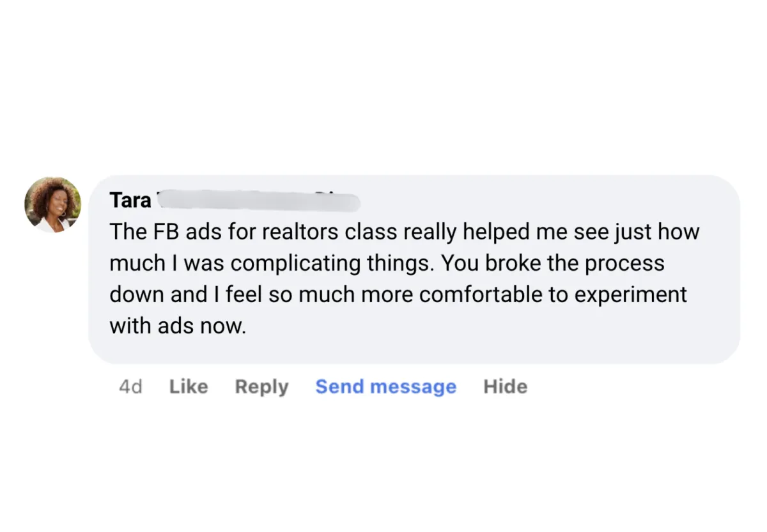Click the Send message link
This screenshot has width=767, height=532.
click(x=385, y=386)
